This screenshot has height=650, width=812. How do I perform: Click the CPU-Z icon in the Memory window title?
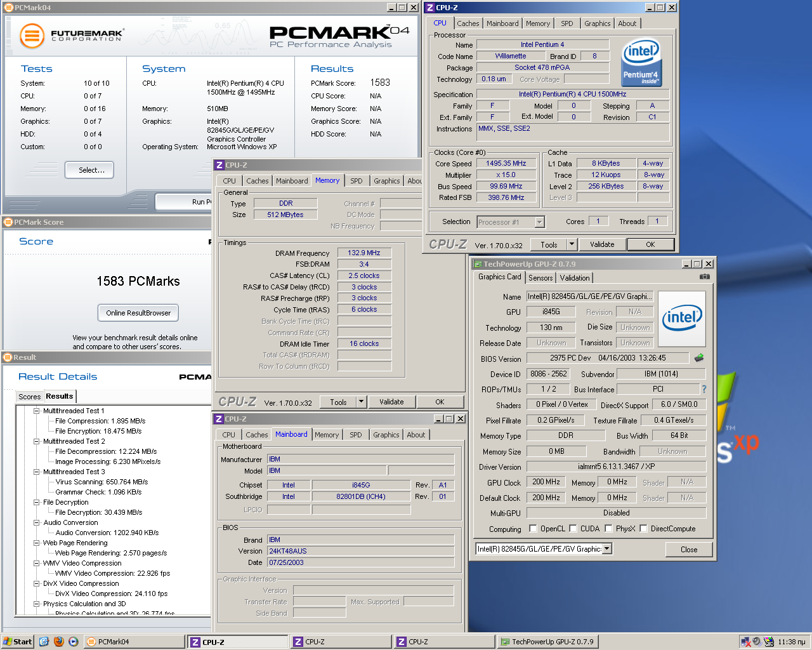coord(219,165)
